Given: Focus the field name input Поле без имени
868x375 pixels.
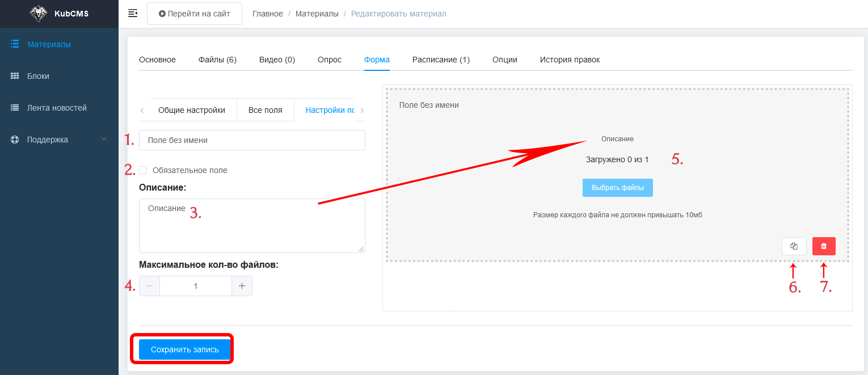Looking at the screenshot, I should 252,140.
